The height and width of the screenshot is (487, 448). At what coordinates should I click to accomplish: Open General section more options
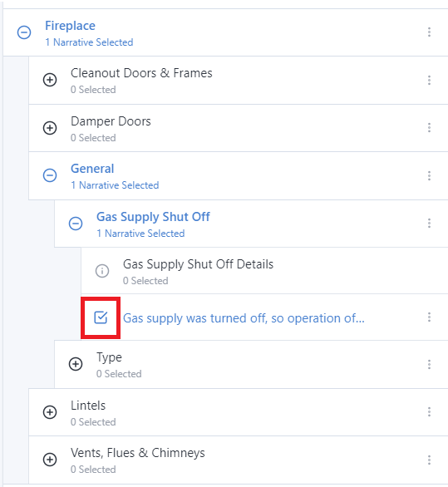pos(429,176)
